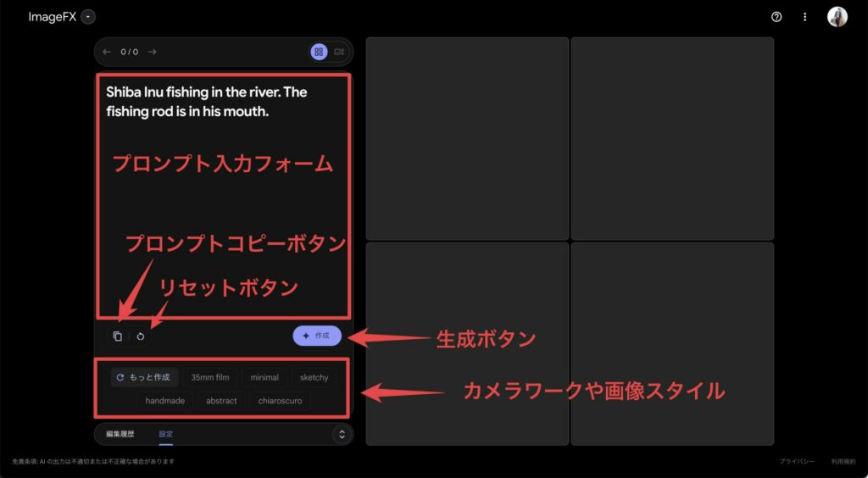Image resolution: width=868 pixels, height=478 pixels.
Task: Expand the bottom history and settings panel
Action: coord(342,434)
